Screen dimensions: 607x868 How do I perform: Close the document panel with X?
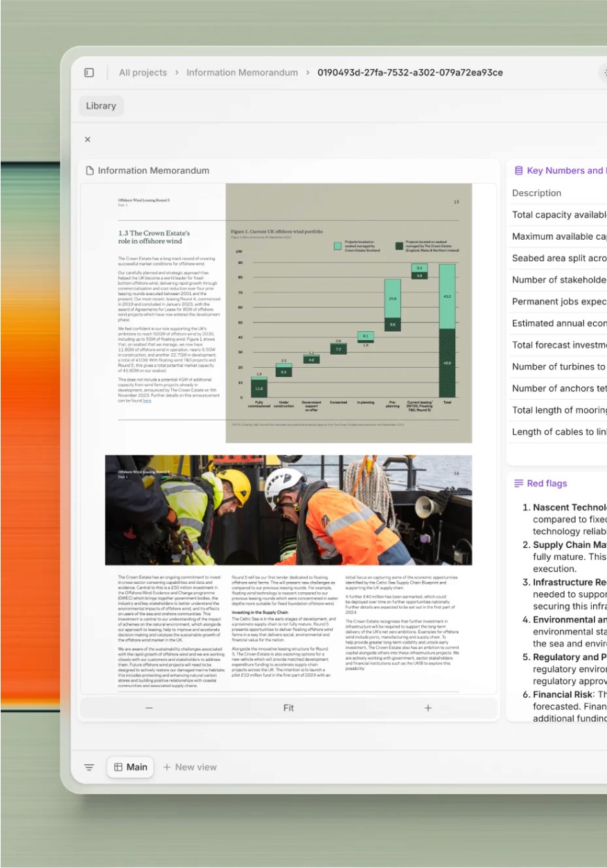pyautogui.click(x=87, y=139)
